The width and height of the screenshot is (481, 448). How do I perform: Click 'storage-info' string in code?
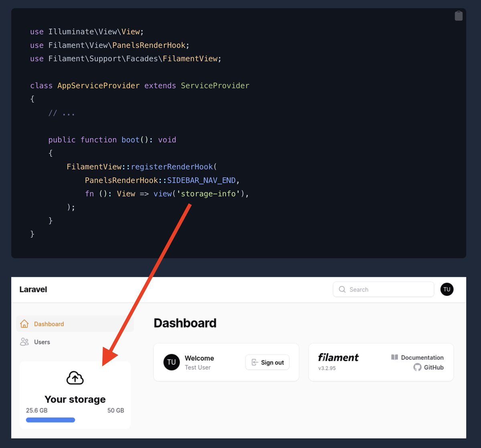pyautogui.click(x=208, y=194)
